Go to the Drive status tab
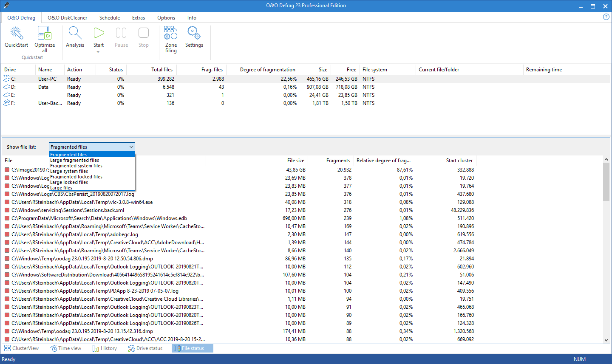 point(145,348)
